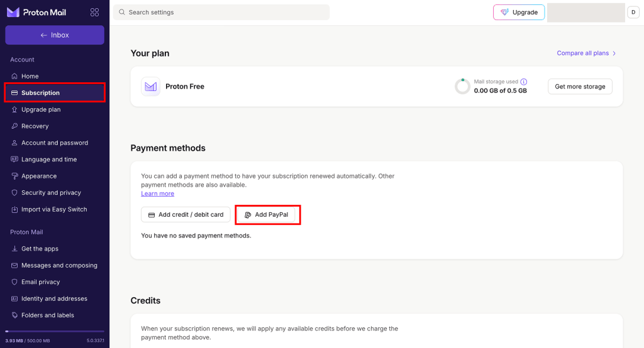Open Email privacy settings

[55, 282]
